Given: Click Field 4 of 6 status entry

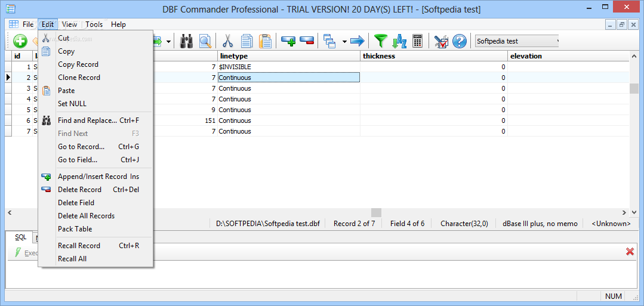Looking at the screenshot, I should click(408, 224).
